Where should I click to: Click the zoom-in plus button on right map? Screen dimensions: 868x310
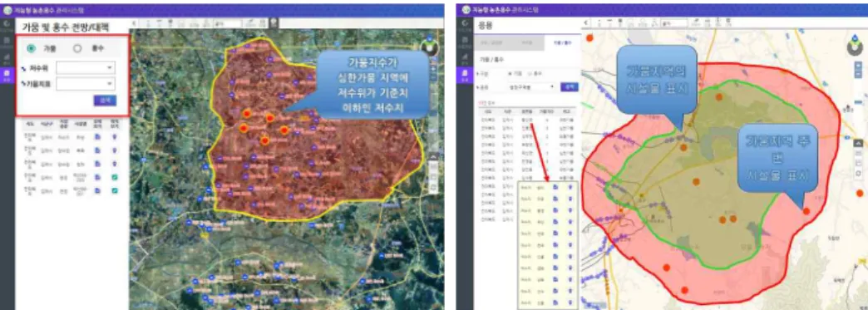tap(858, 64)
